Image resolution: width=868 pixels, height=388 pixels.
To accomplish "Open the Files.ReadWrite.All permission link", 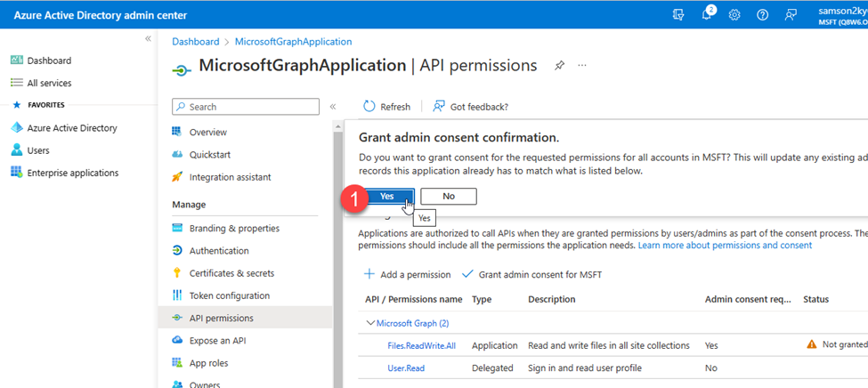I will coord(421,345).
